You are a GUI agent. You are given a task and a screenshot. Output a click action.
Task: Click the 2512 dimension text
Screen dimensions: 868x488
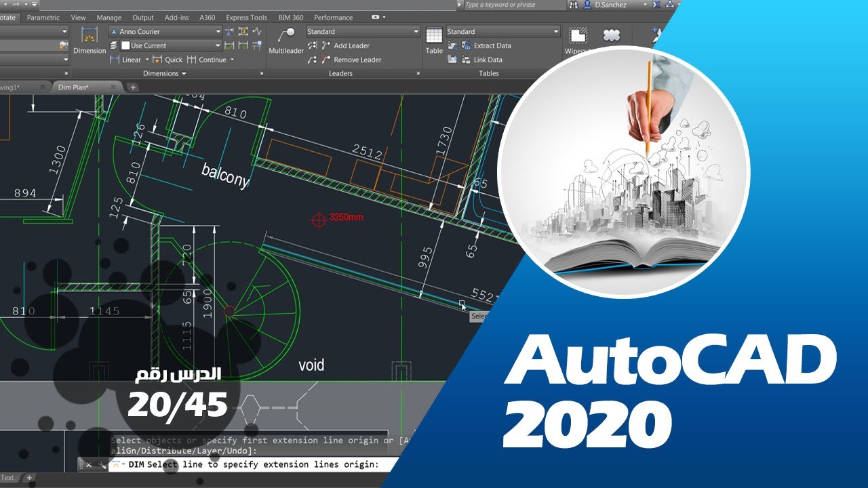coord(367,152)
